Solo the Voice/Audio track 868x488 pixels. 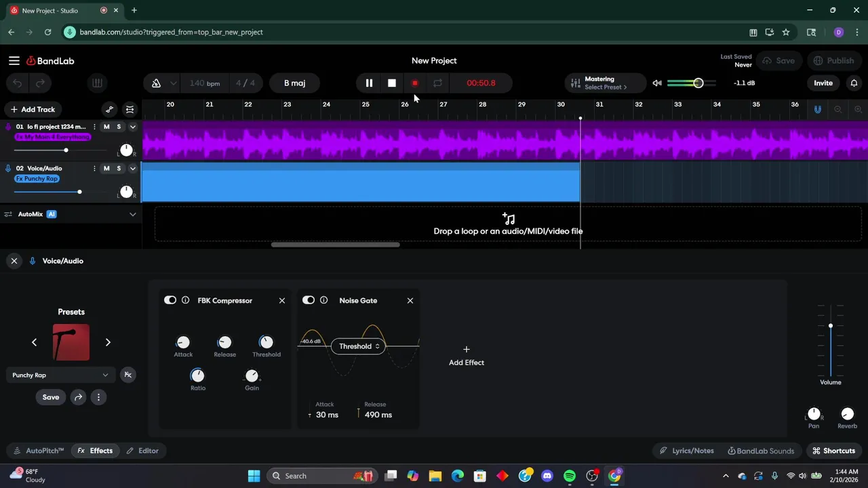coord(119,168)
